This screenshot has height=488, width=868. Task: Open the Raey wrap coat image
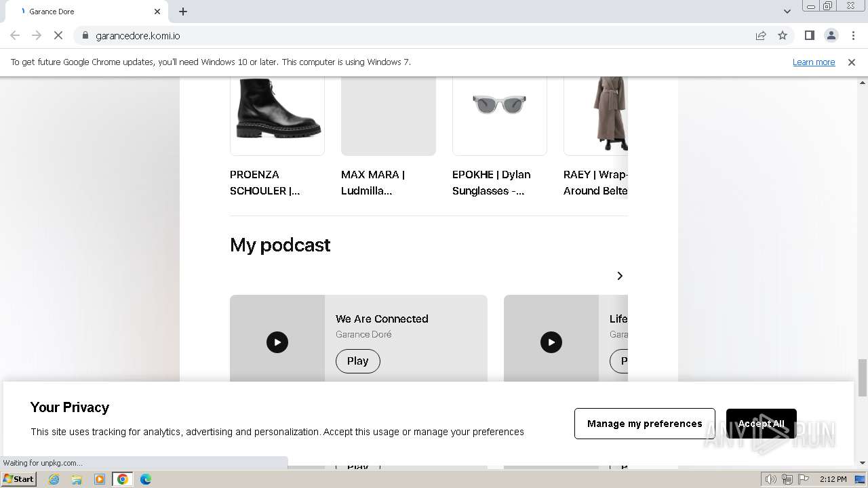click(595, 116)
